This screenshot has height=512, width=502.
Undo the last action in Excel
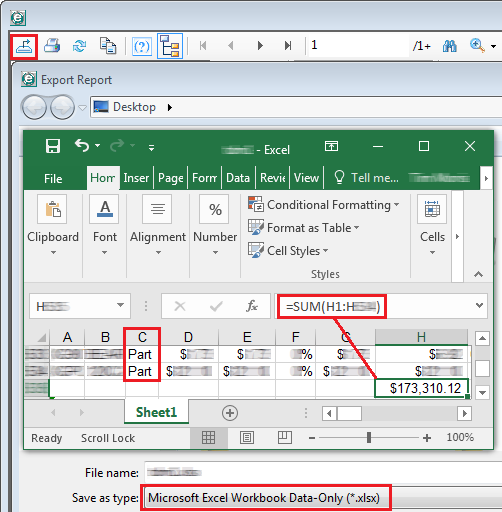point(82,146)
